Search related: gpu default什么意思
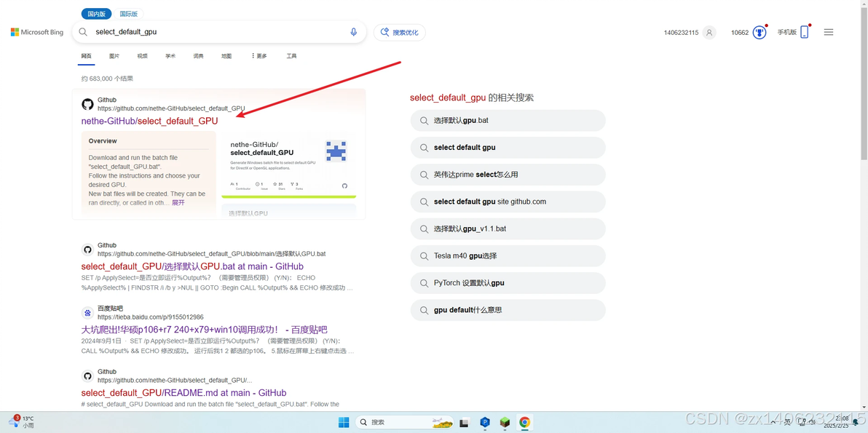Viewport: 868px width, 433px height. pos(508,310)
